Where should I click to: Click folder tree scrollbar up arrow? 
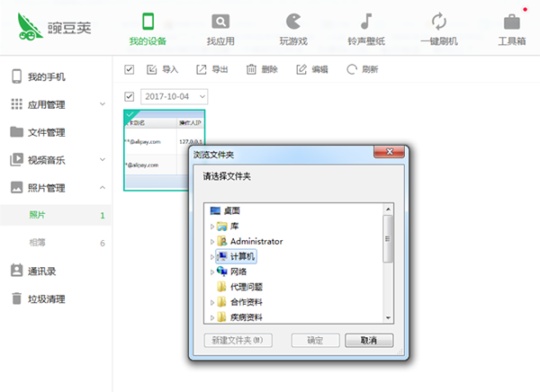(388, 209)
